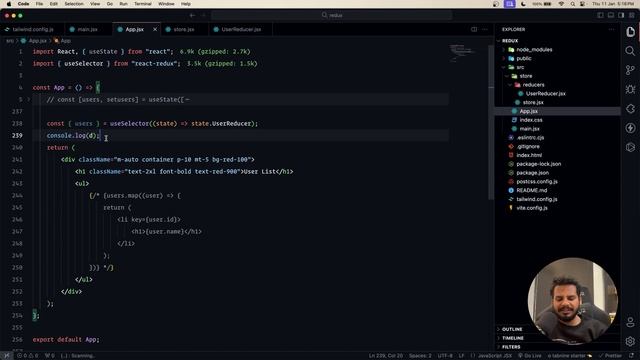The width and height of the screenshot is (640, 360).
Task: Open the Extensions view in activity bar
Action: 630,109
